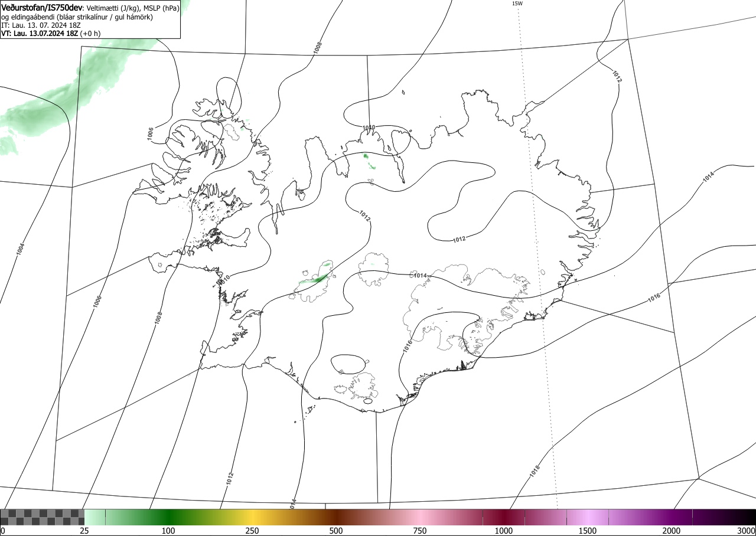Viewport: 756px width, 536px height.
Task: Click the '2000' value on the color scale
Action: (x=672, y=531)
